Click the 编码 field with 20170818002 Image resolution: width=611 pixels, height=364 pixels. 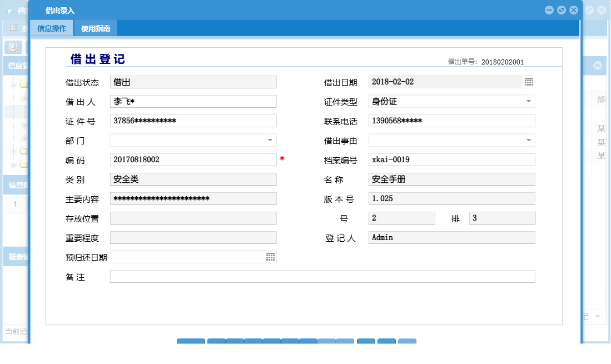[x=193, y=159]
